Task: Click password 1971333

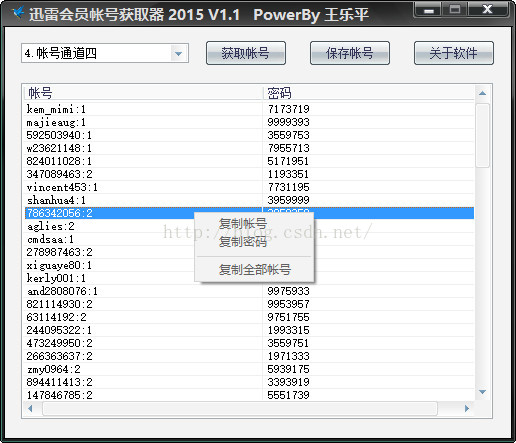Action: click(x=288, y=356)
